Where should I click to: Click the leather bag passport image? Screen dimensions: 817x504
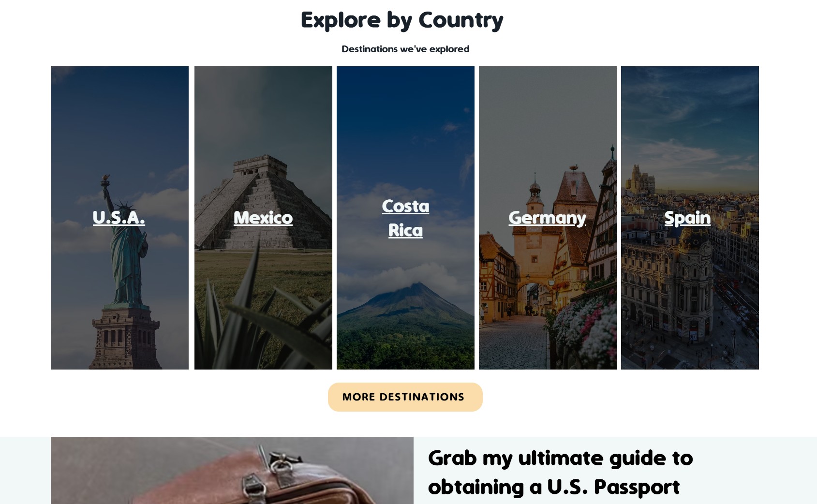pos(232,470)
